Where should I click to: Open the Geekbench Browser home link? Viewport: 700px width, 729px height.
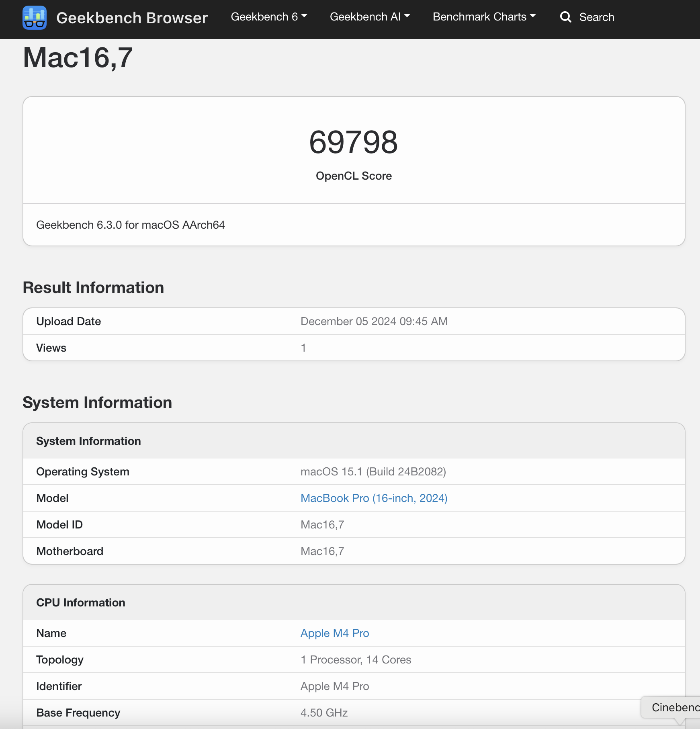point(132,18)
